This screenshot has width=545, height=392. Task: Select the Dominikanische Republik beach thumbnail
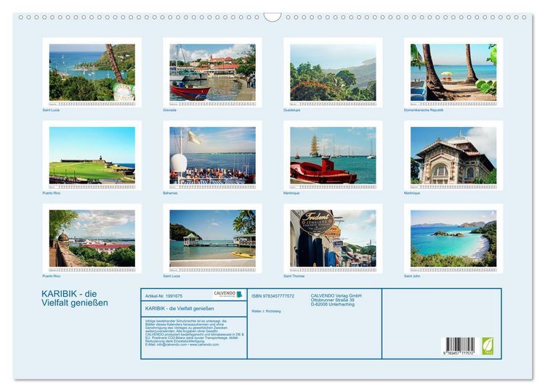[453, 73]
